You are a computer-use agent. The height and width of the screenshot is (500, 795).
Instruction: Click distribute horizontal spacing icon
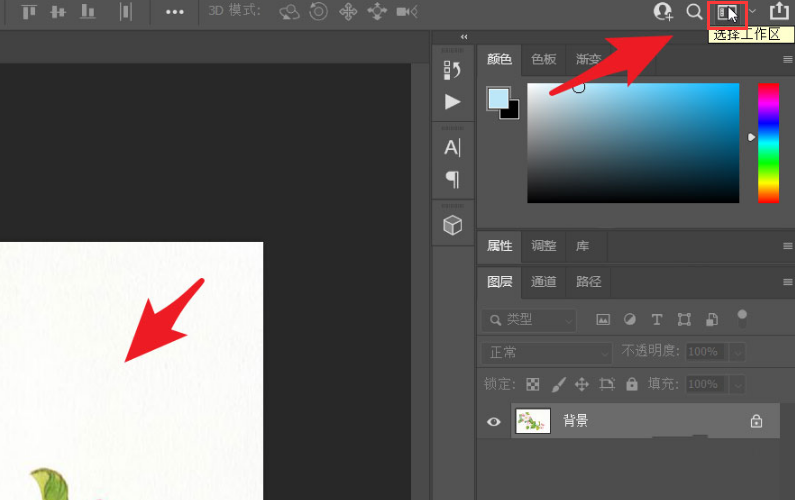click(x=125, y=12)
